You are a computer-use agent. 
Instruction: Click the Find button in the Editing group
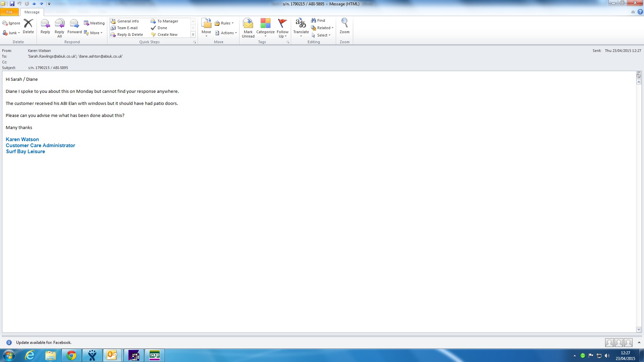coord(318,20)
